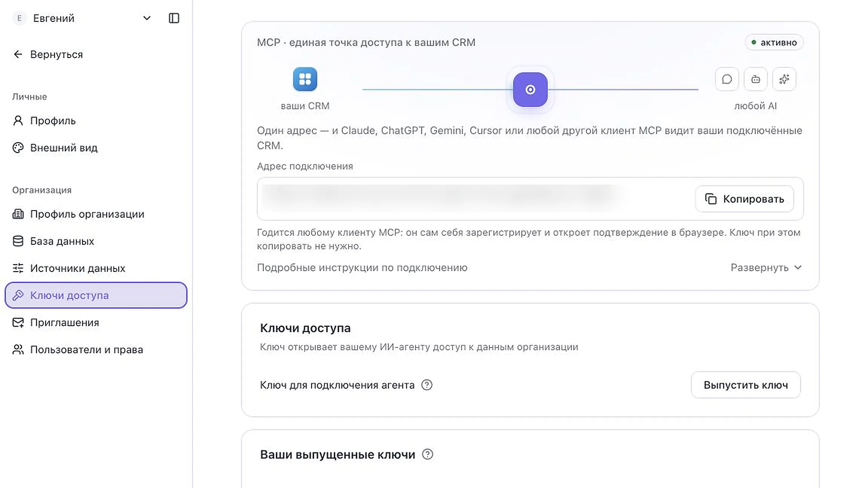Open Пользователи и права section
The width and height of the screenshot is (868, 488).
coord(96,349)
